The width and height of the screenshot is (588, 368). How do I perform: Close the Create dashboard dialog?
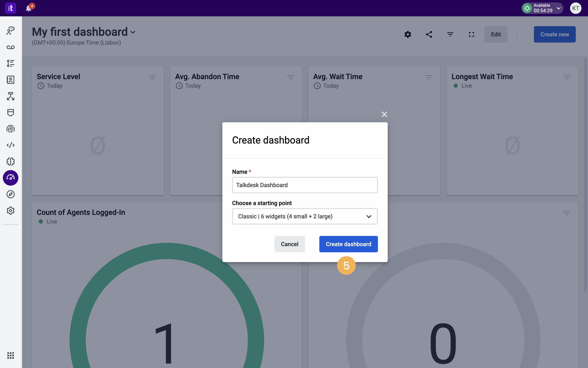coord(384,114)
